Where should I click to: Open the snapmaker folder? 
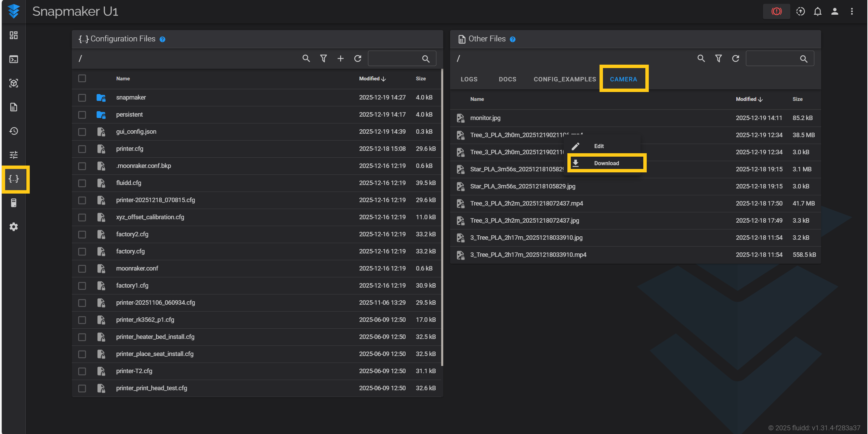(x=131, y=97)
